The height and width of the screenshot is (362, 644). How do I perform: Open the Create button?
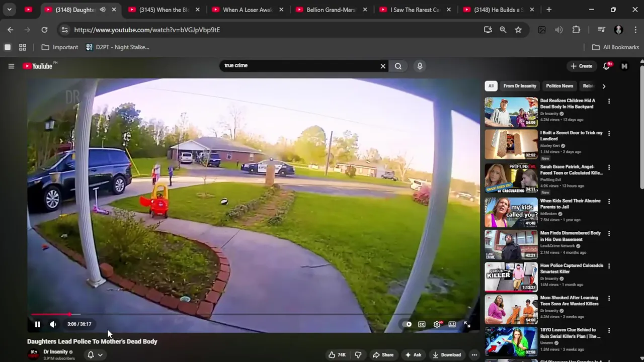[581, 66]
